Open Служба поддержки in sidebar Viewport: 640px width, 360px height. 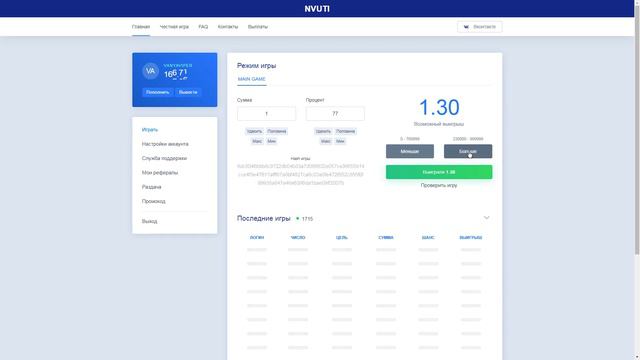coord(164,158)
